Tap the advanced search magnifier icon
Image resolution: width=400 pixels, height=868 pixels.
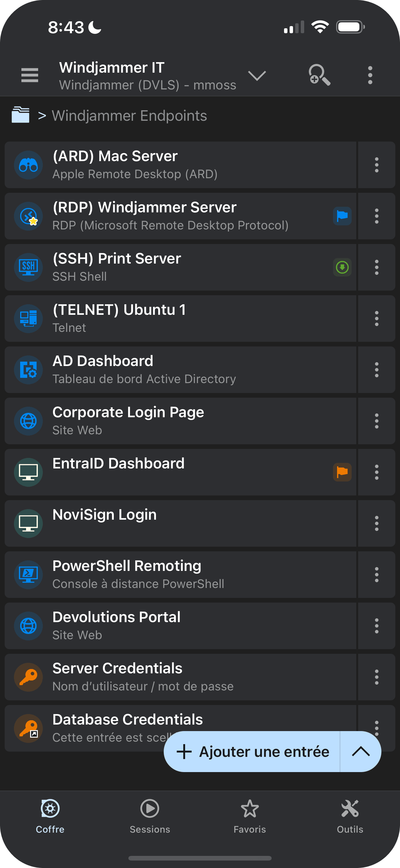coord(319,75)
